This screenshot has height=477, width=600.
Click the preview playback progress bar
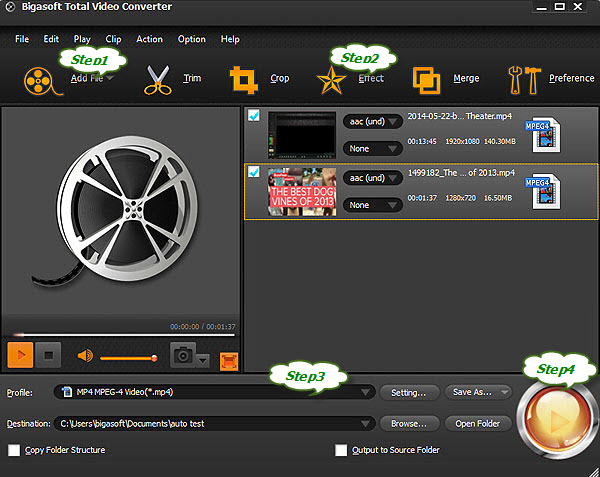tap(122, 335)
